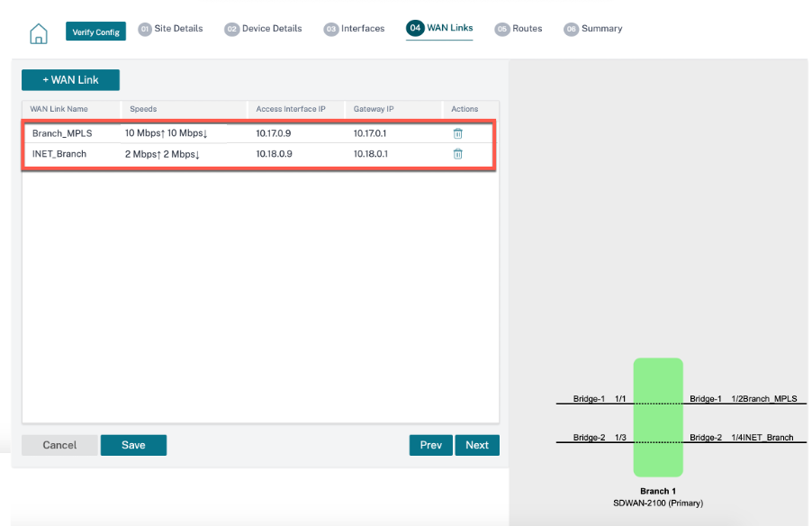Click access interface IP 10.18.0.9
The width and height of the screenshot is (812, 526).
click(274, 154)
